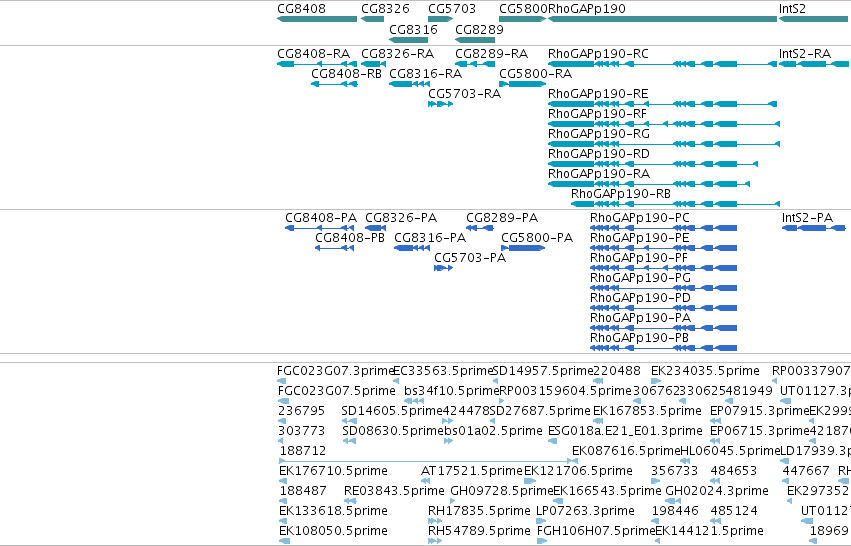This screenshot has height=546, width=851.
Task: Select EST GH09728.5prime
Action: pos(453,501)
